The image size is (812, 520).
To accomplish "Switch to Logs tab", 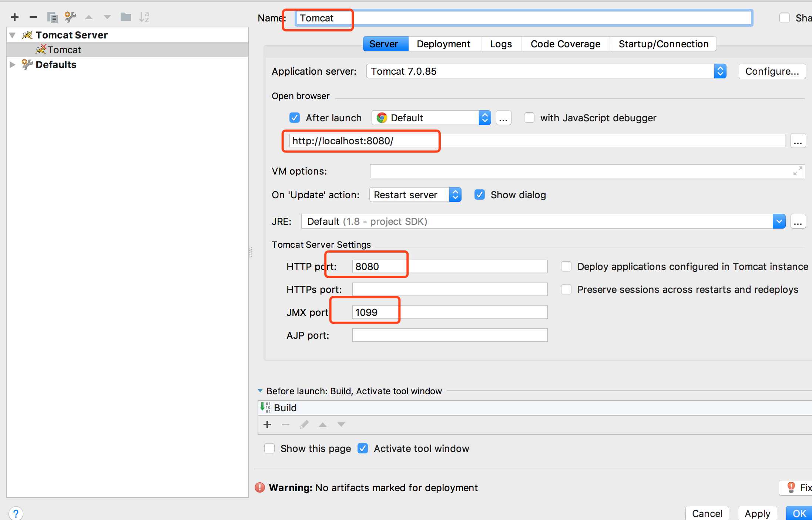I will (x=501, y=44).
